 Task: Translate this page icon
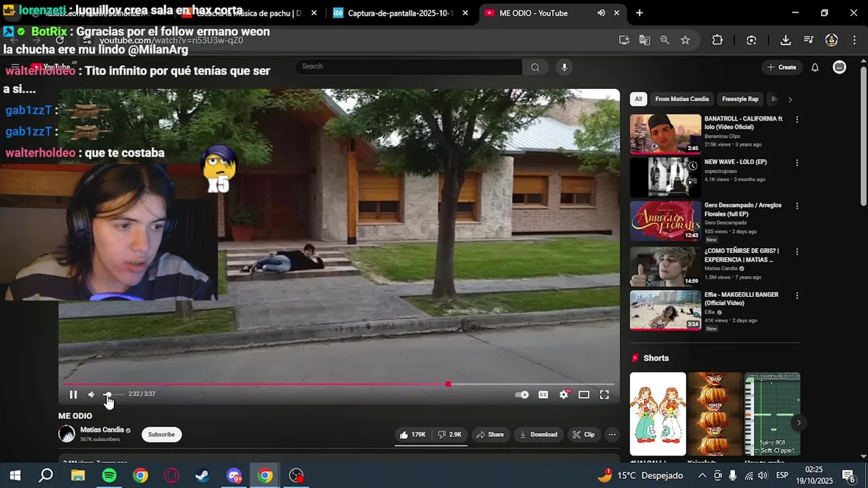pos(644,40)
